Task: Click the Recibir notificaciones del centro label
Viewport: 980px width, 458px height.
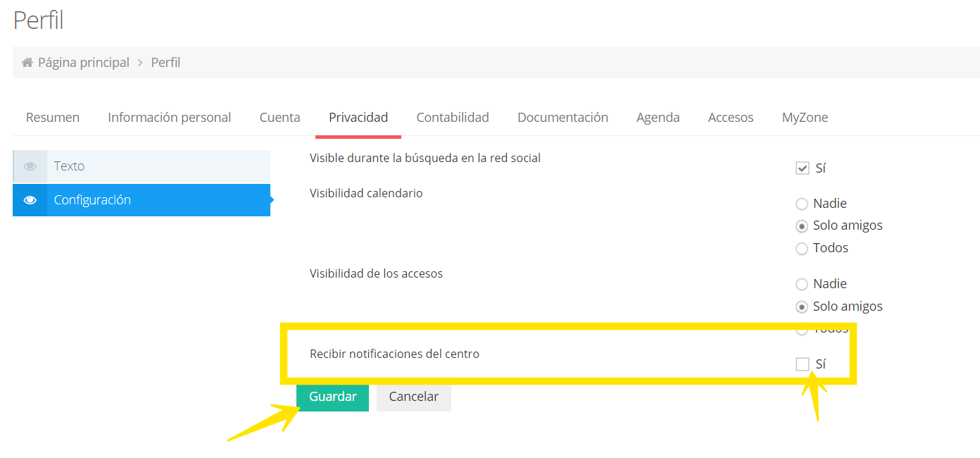Action: [394, 354]
